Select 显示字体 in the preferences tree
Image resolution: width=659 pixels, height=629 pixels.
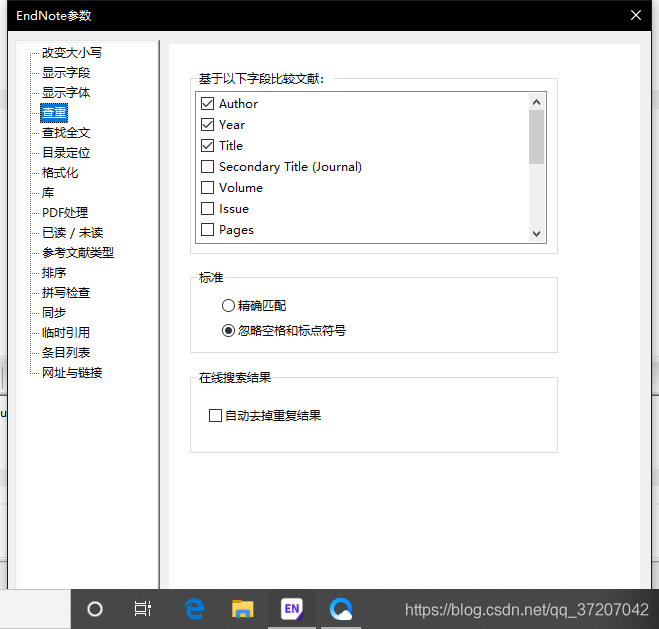click(x=66, y=92)
